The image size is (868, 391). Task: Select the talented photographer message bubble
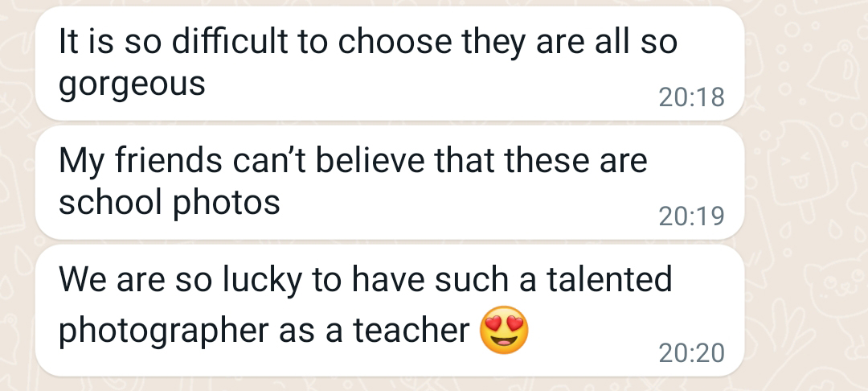390,311
